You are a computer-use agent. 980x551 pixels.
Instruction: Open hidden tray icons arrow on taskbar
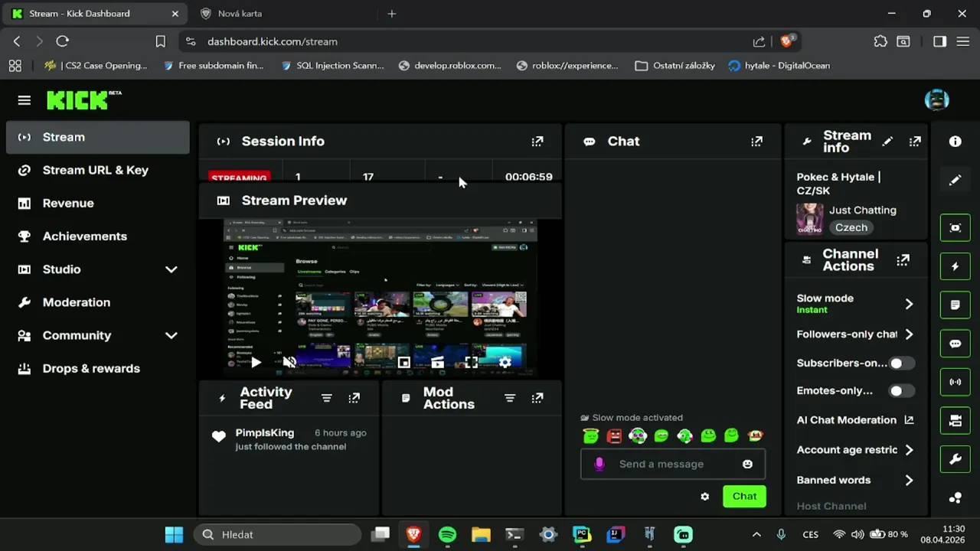coord(756,534)
